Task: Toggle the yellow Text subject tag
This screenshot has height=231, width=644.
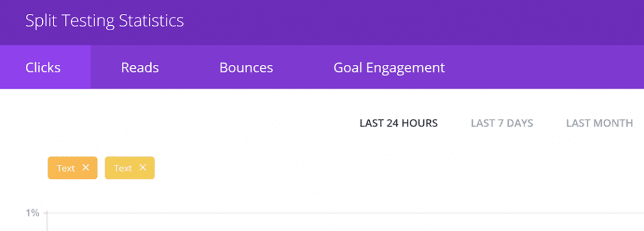Action: pyautogui.click(x=130, y=167)
